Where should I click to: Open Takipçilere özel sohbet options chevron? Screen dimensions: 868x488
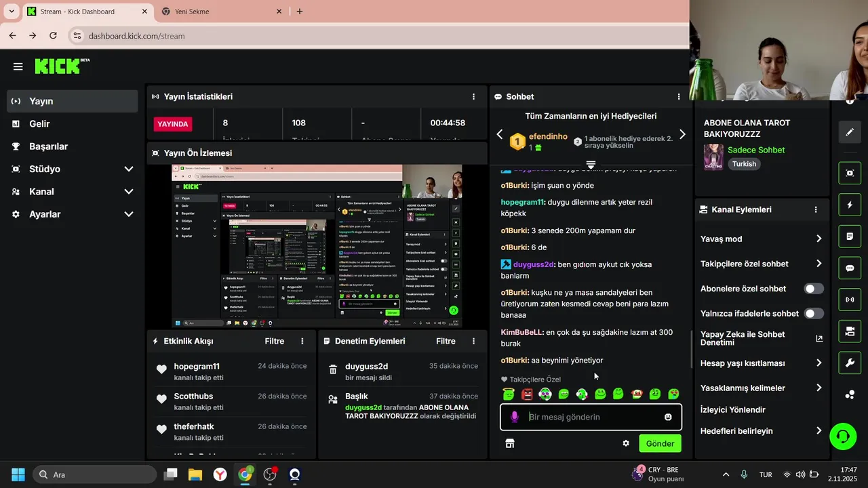pos(818,264)
